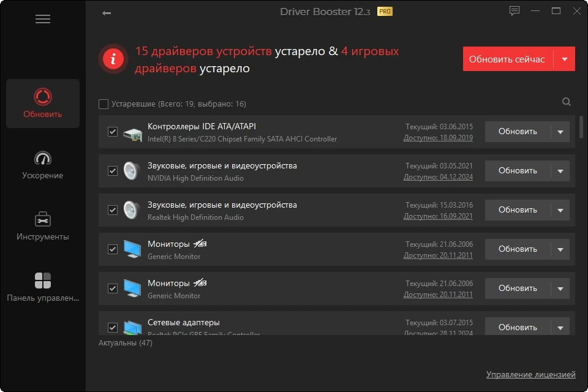Update the IDE ATA/ATAPI controller driver
The width and height of the screenshot is (588, 392).
pos(518,132)
